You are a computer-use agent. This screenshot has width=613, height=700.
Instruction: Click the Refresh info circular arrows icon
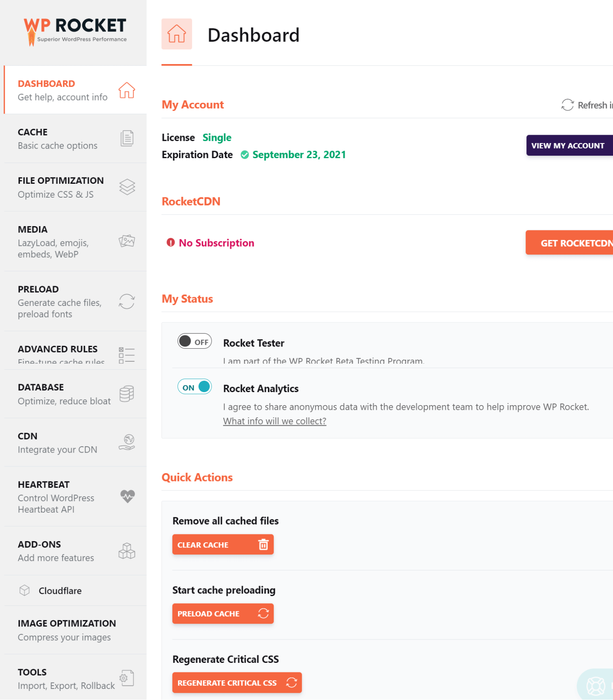coord(568,105)
